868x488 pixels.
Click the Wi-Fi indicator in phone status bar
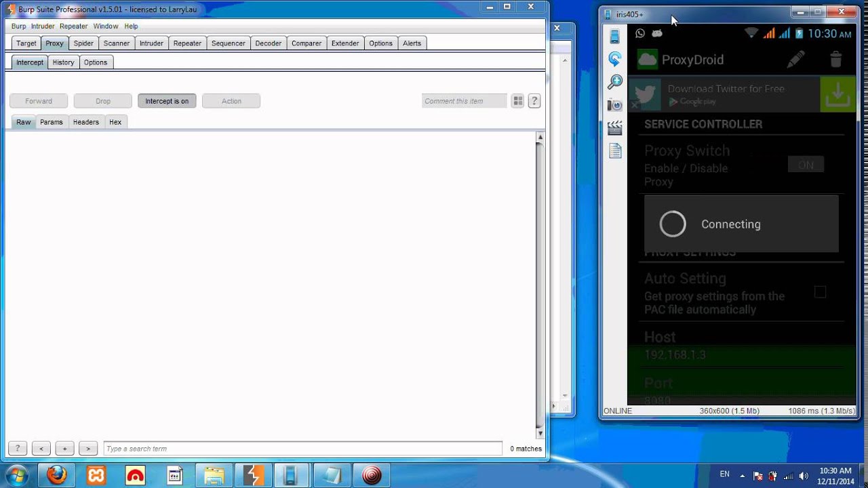coord(751,33)
